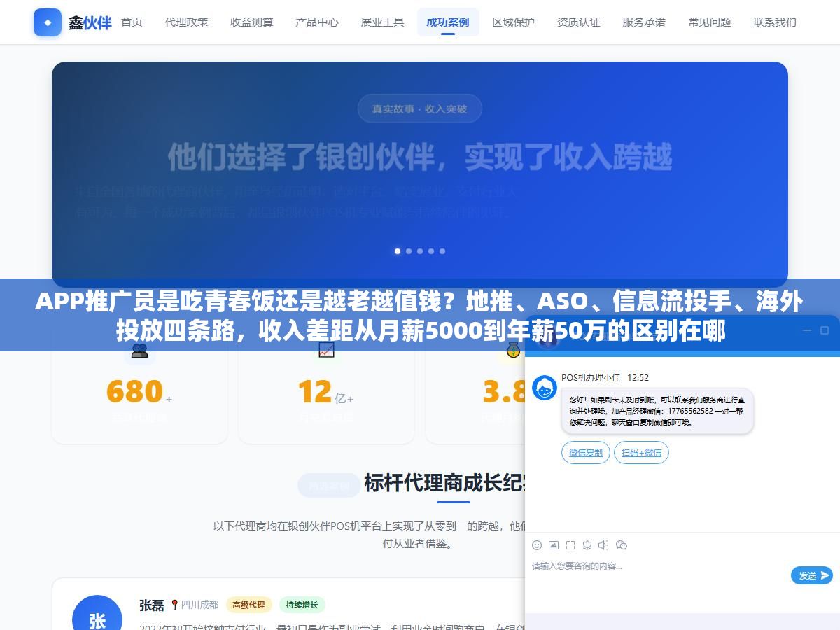The height and width of the screenshot is (630, 840).
Task: Select the second carousel dot
Action: coord(409,251)
